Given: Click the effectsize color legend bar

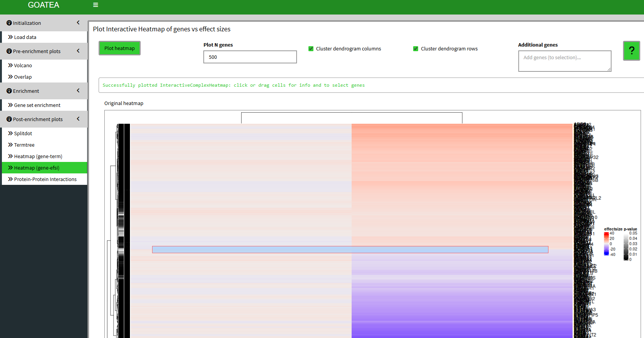Looking at the screenshot, I should tap(606, 244).
